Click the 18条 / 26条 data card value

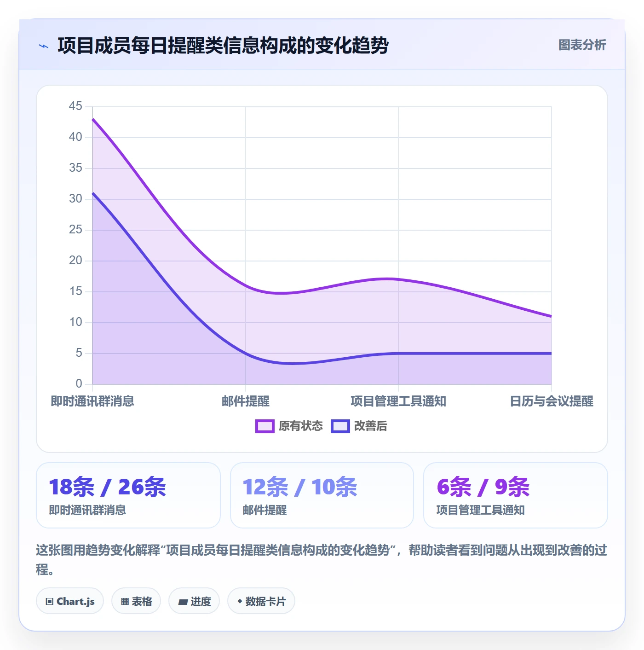107,487
